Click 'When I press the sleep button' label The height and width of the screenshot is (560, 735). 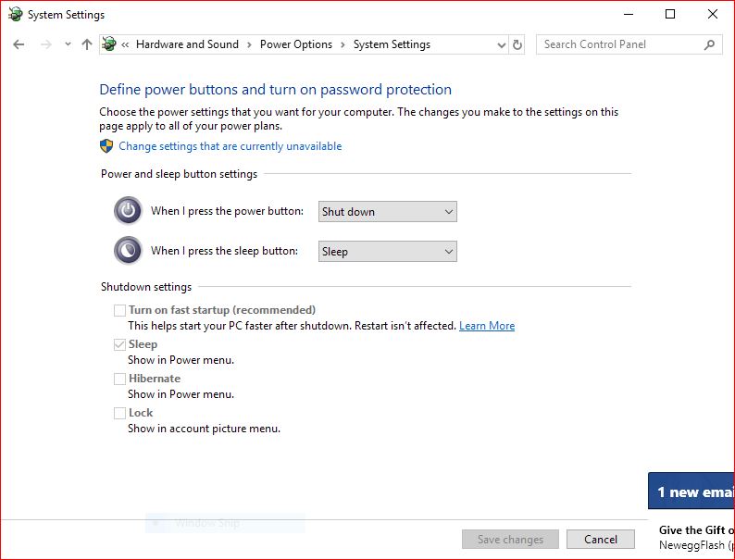[224, 251]
